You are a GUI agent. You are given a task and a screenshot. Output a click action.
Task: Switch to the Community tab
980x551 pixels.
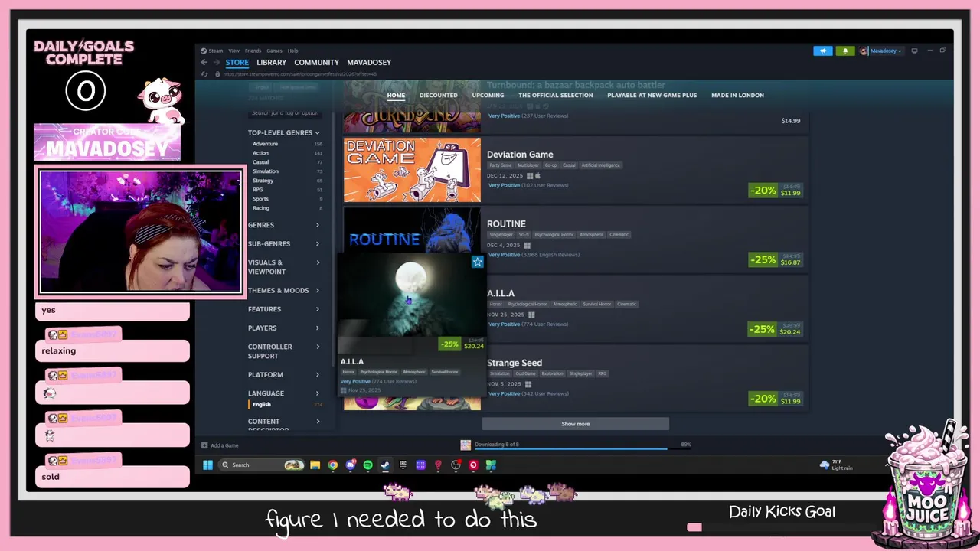316,63
